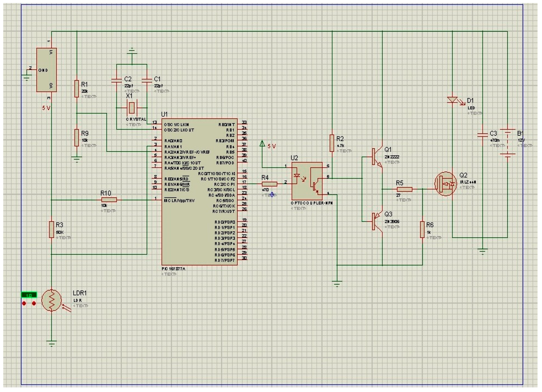The width and height of the screenshot is (542, 392).
Task: Select resistor R6 1k component
Action: [x=422, y=229]
